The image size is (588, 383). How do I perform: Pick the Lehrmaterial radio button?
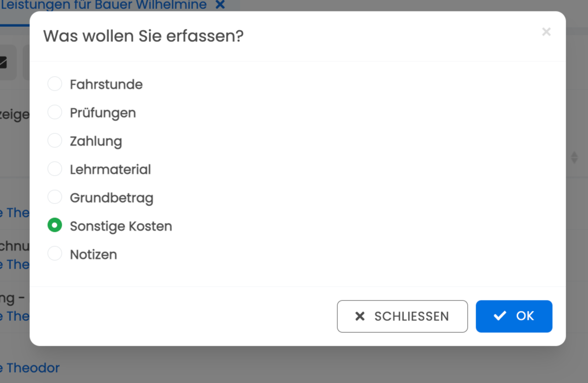(55, 169)
